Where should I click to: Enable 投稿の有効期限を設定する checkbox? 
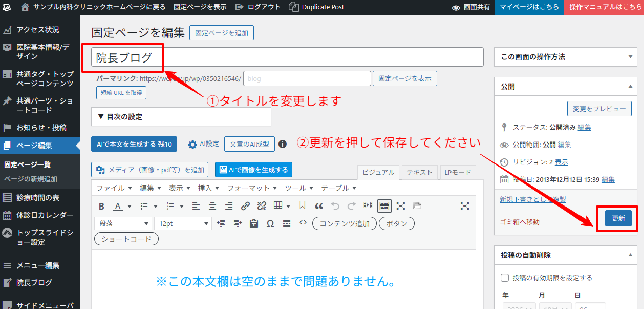pos(504,278)
